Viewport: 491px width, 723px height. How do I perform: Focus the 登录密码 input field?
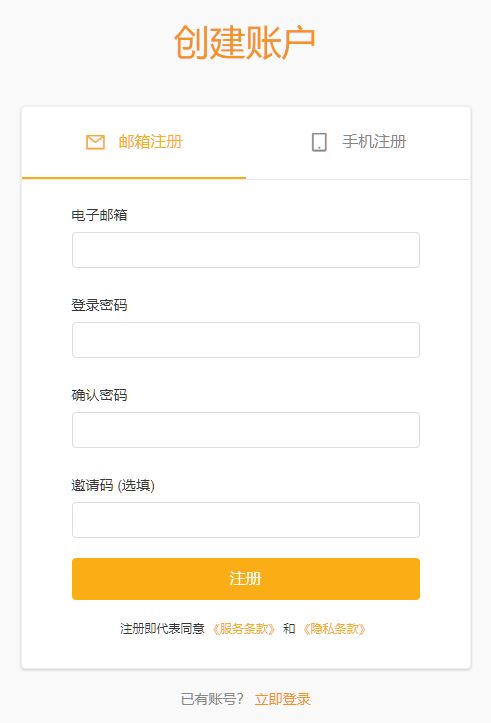(246, 340)
